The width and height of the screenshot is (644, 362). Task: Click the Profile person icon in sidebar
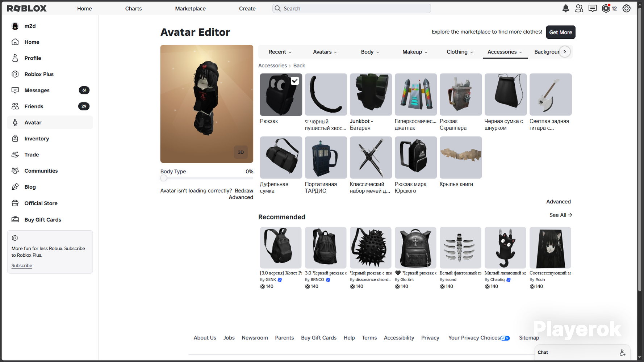[15, 58]
